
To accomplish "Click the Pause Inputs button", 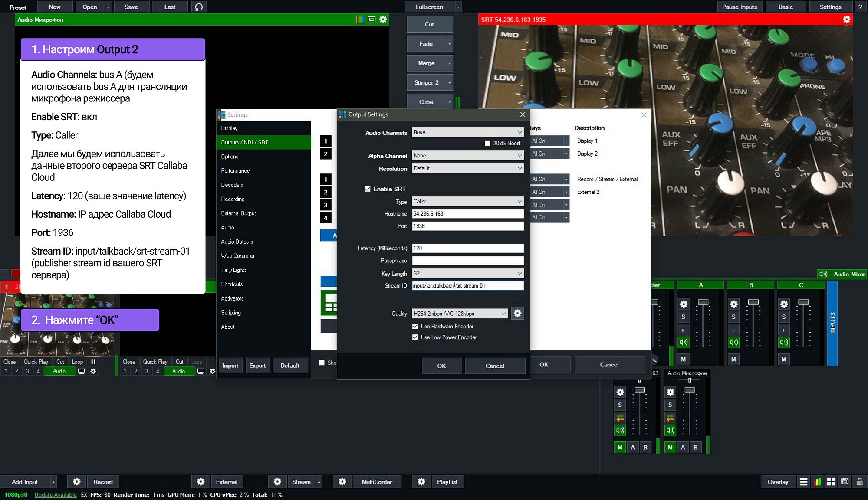I will pos(739,7).
